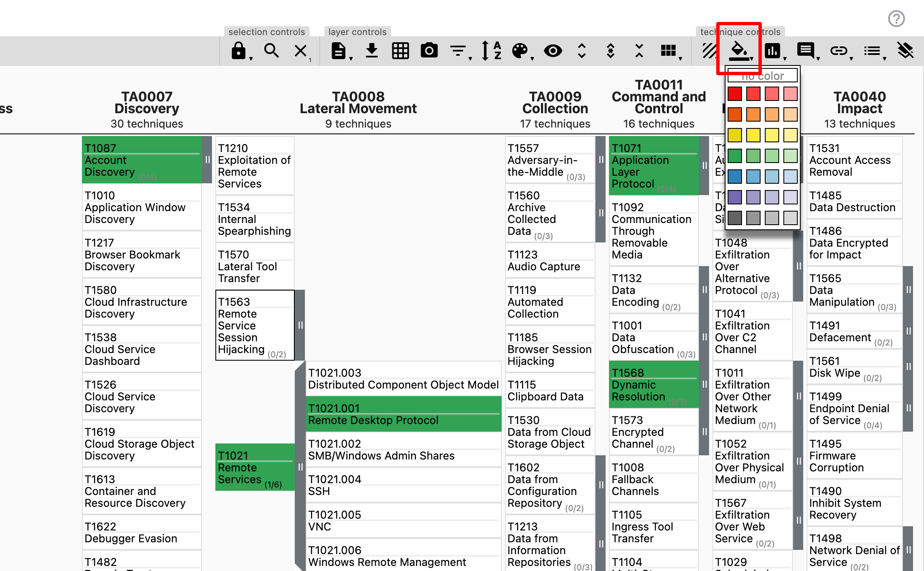Toggle show/hide disabled techniques eye
The width and height of the screenshot is (924, 571).
point(553,51)
